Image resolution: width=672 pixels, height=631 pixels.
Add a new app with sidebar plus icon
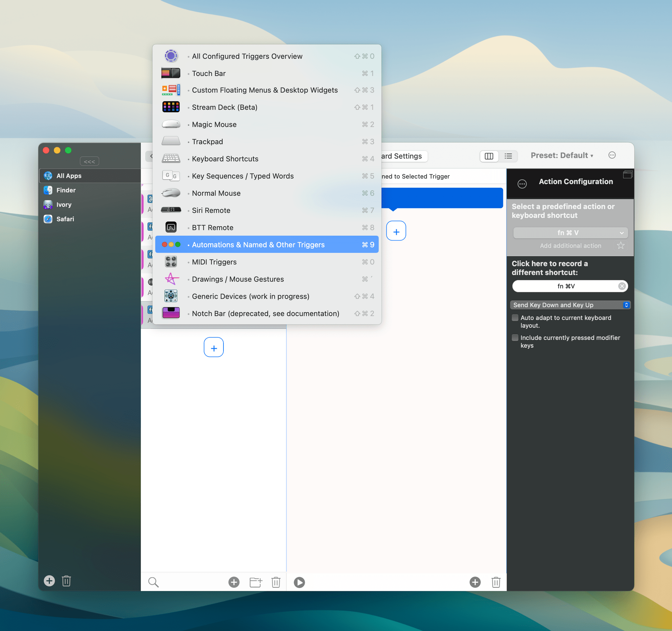(x=49, y=581)
